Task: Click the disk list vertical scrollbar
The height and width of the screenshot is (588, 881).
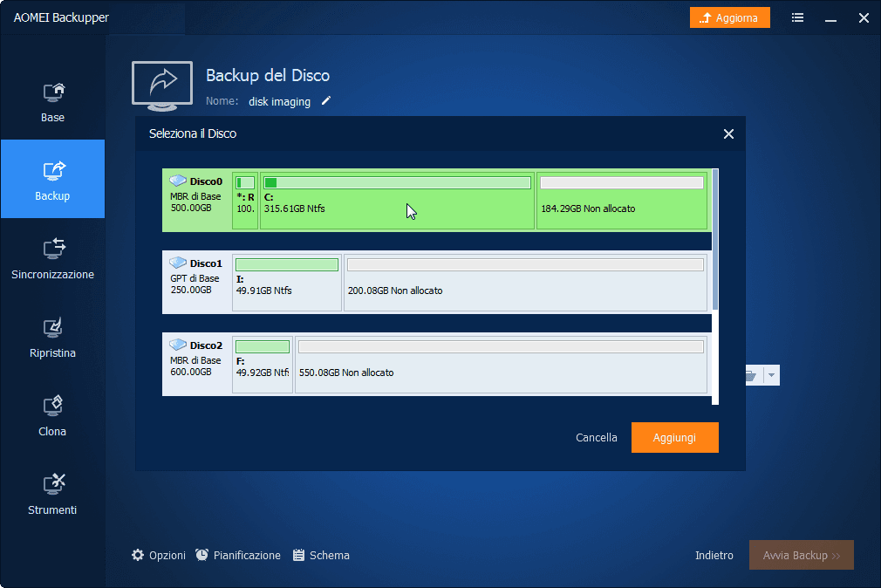Action: click(x=715, y=239)
